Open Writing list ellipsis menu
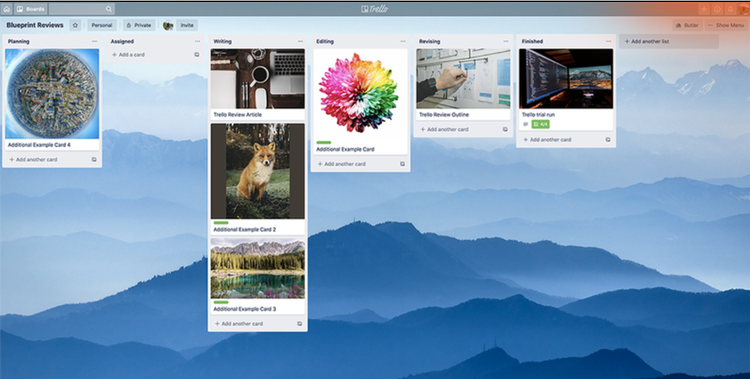750x379 pixels. coord(300,42)
